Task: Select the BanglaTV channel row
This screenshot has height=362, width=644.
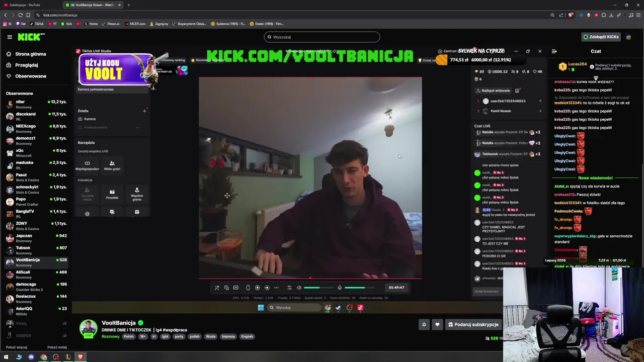Action: (36, 213)
